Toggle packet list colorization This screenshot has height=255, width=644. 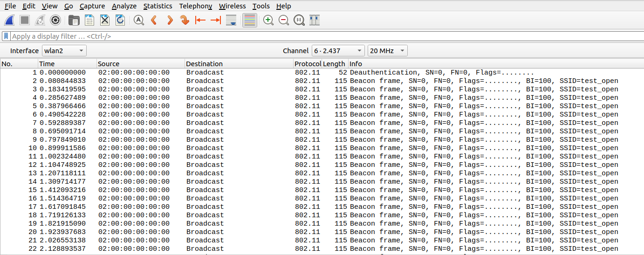tap(250, 20)
